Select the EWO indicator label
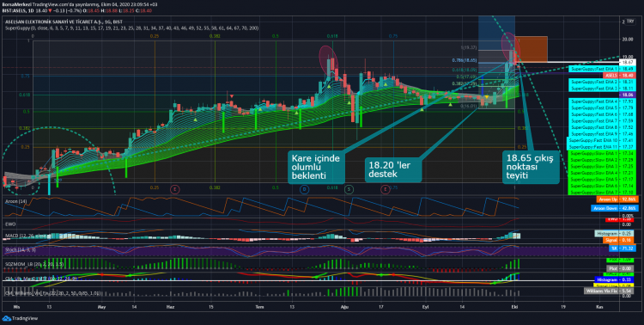This screenshot has height=325, width=644. [9, 224]
